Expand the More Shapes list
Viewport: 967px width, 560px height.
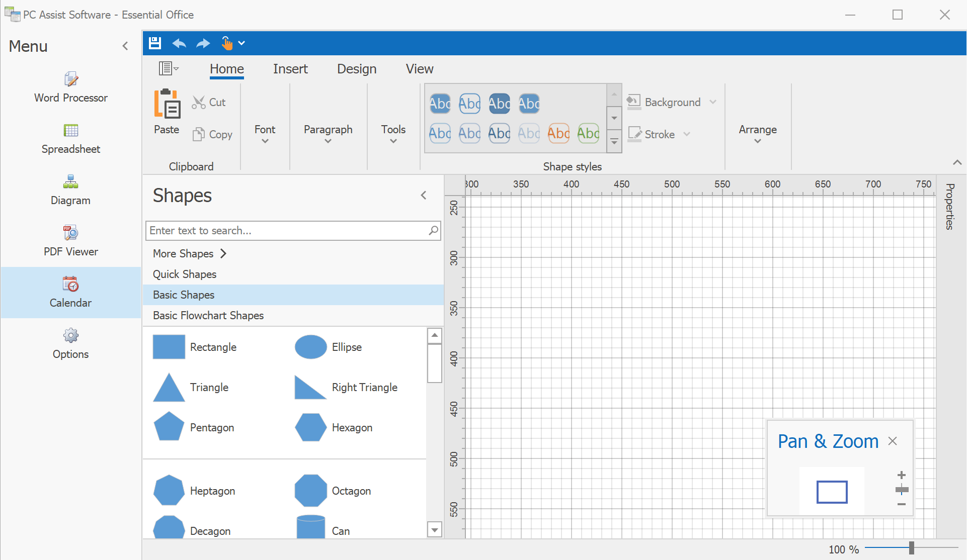click(189, 253)
